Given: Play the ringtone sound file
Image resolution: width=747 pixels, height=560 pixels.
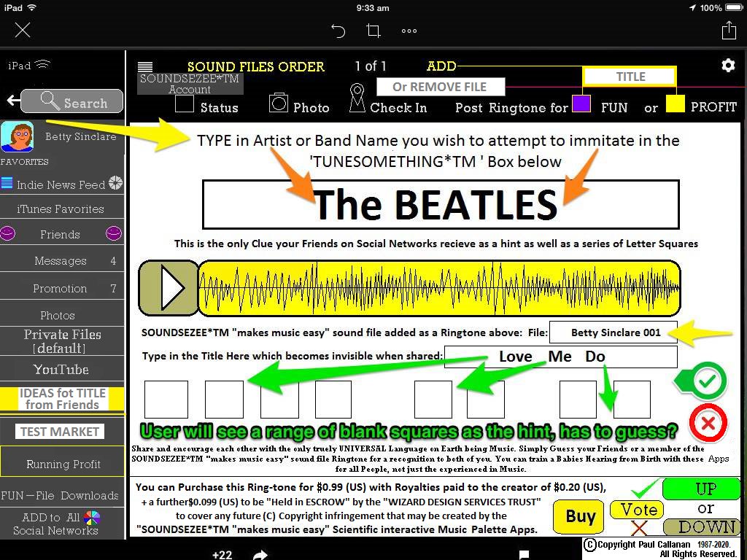Looking at the screenshot, I should [x=169, y=288].
